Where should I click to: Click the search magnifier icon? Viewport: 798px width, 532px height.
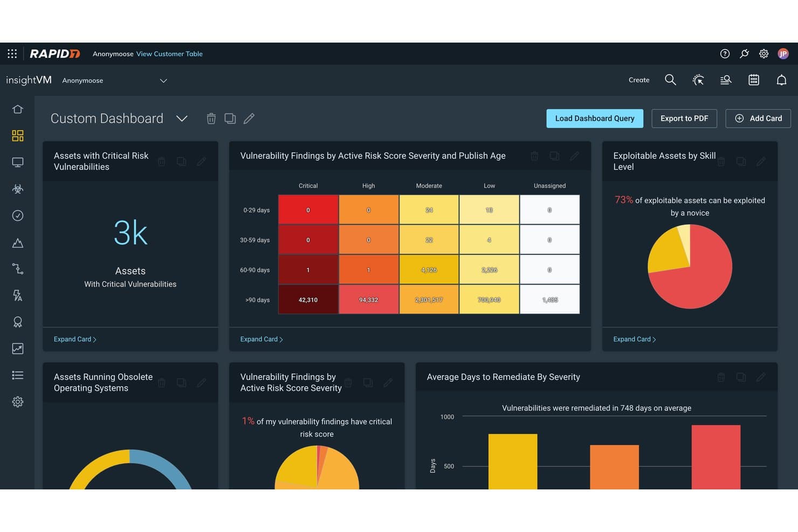click(670, 80)
